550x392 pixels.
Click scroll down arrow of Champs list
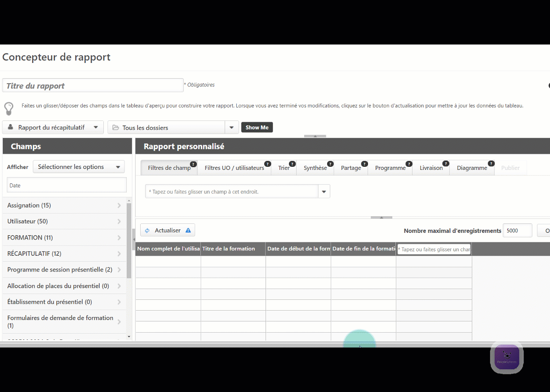coord(129,337)
